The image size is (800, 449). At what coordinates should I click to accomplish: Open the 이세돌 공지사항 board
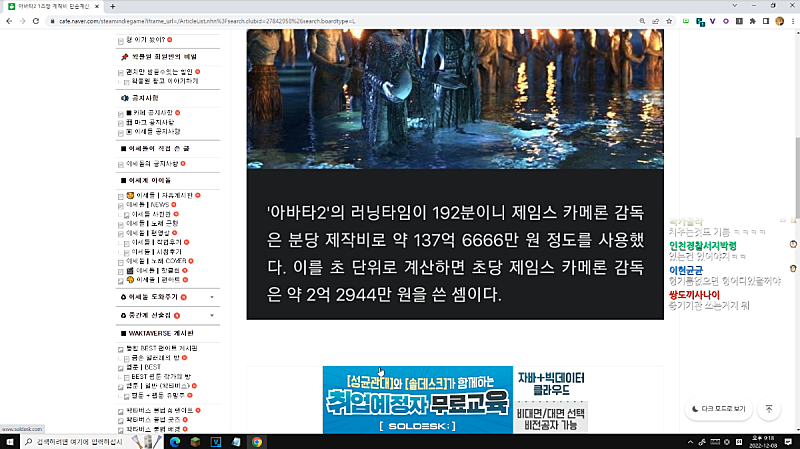(153, 131)
